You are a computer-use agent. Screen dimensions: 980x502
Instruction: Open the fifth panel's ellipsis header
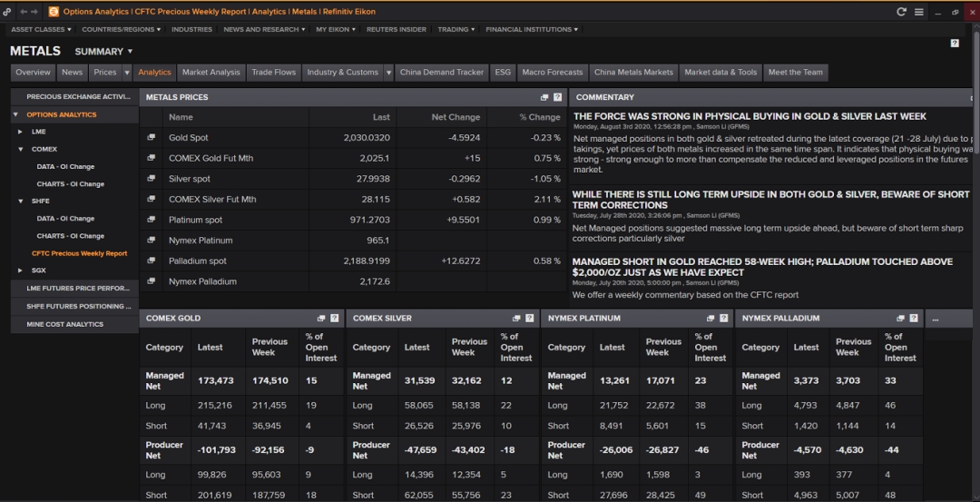click(936, 319)
